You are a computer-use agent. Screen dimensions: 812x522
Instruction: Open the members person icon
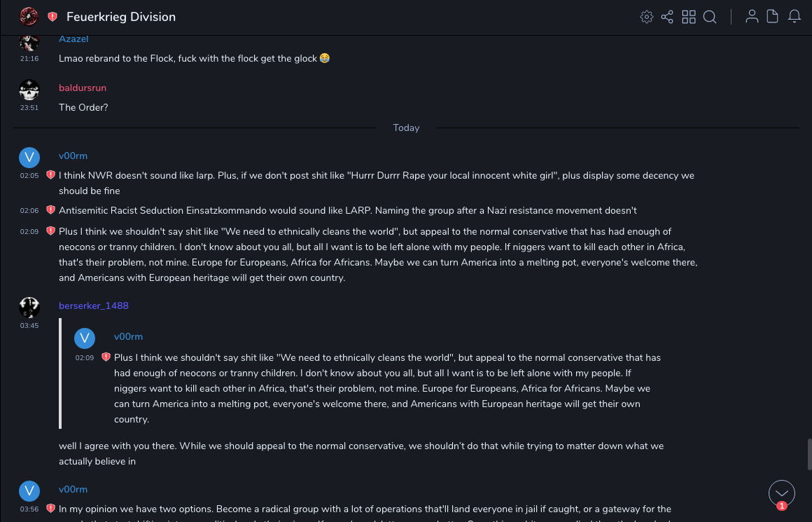[x=752, y=17]
